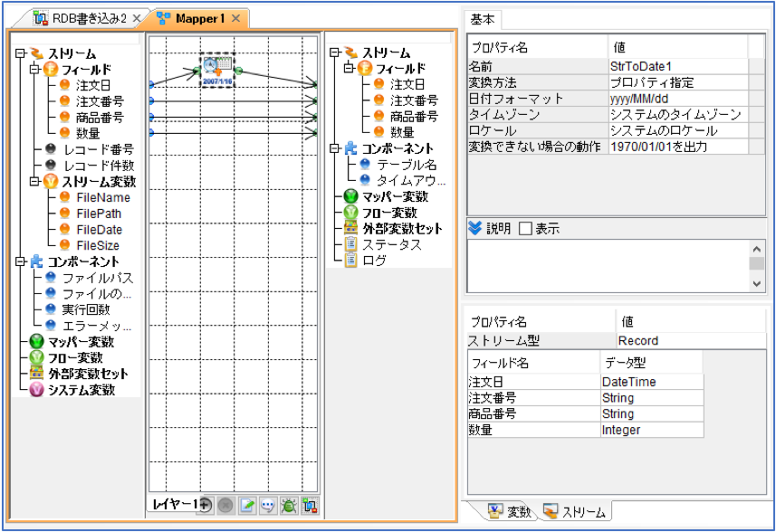Select the StrToDate date conversion node icon
Image resolution: width=776 pixels, height=532 pixels.
(x=217, y=71)
